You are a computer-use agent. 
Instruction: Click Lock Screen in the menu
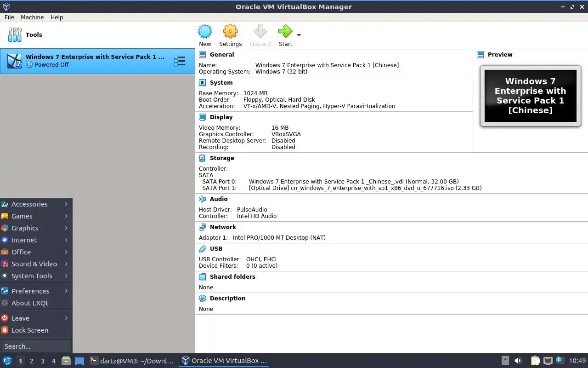36,330
